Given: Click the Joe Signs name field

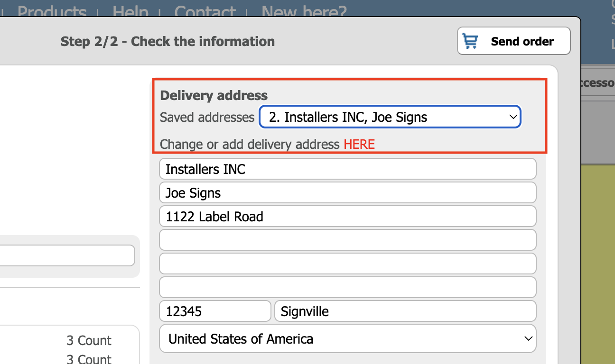Looking at the screenshot, I should (x=348, y=193).
